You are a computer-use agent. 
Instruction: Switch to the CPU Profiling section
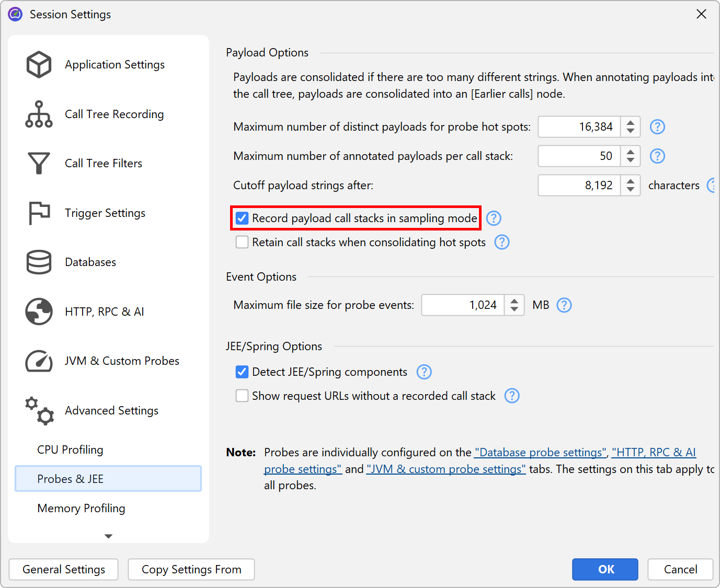pos(70,450)
